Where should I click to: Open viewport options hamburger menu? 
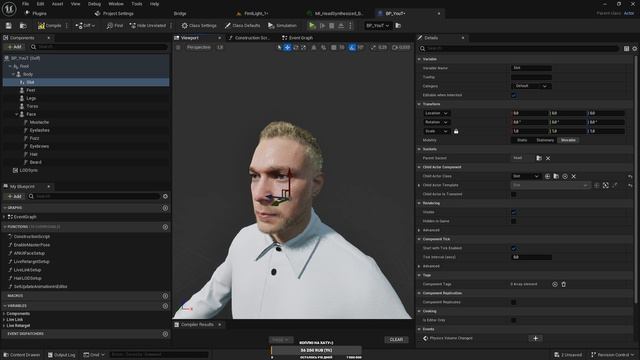point(178,47)
